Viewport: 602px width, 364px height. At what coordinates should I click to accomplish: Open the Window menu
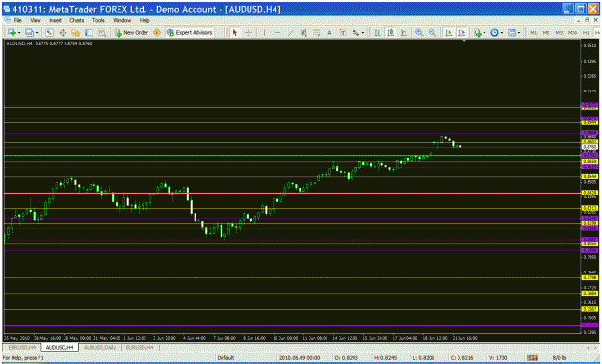122,20
